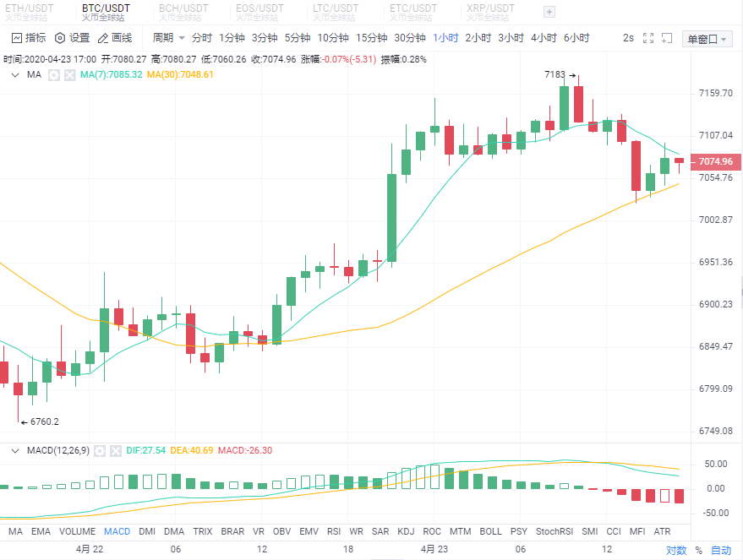Screen dimensions: 743x560
Task: Enter fullscreen with the expand icon
Action: (648, 37)
